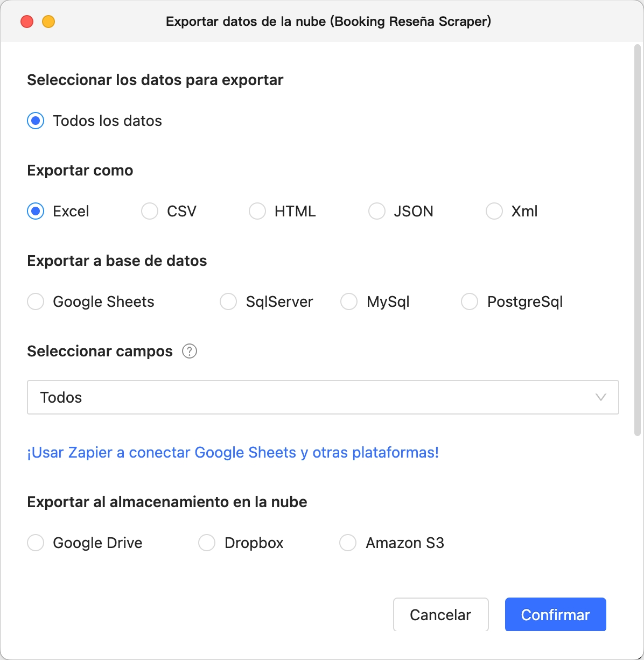Select the CSV export format
This screenshot has height=660, width=644.
pyautogui.click(x=149, y=211)
